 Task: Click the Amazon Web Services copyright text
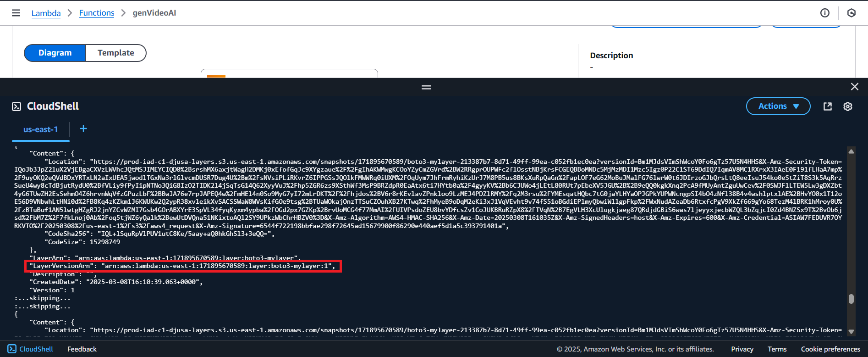635,349
